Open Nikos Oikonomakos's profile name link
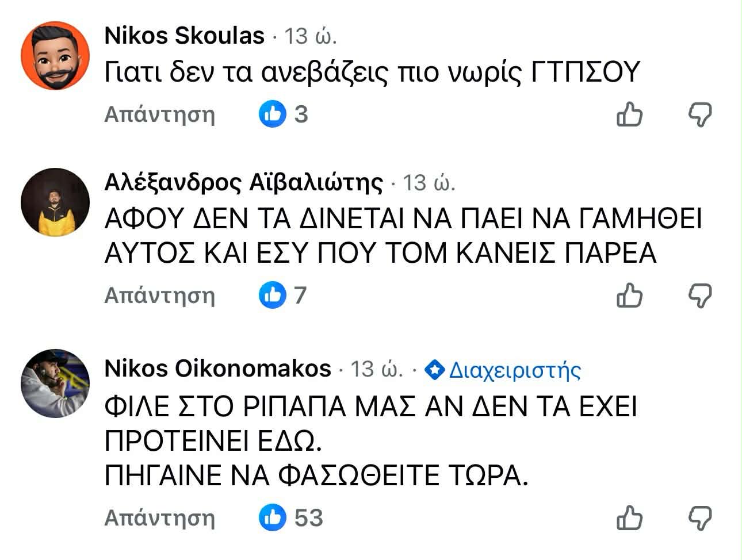The height and width of the screenshot is (560, 742). click(x=217, y=368)
